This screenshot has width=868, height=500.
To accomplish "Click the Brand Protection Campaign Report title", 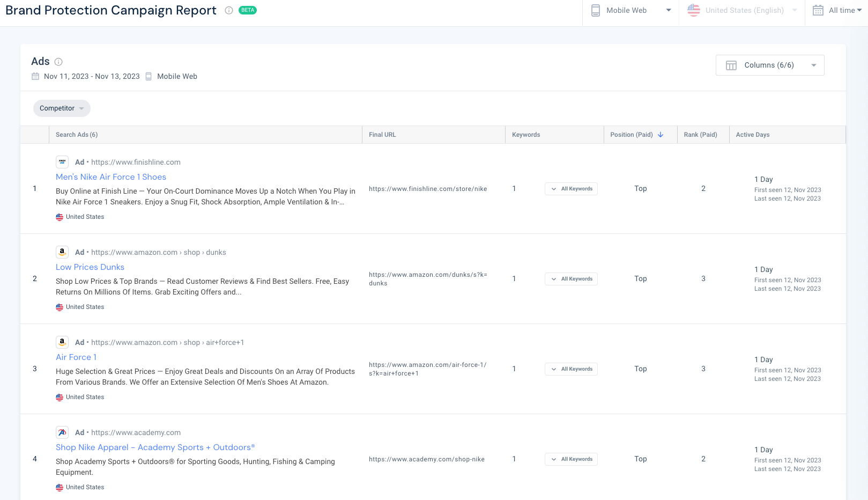I will click(x=111, y=10).
